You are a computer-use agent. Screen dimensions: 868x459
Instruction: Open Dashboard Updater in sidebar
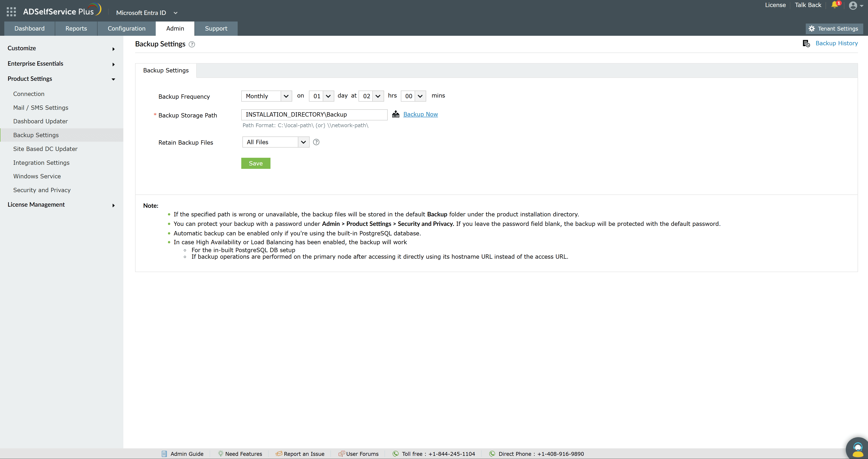click(x=41, y=121)
